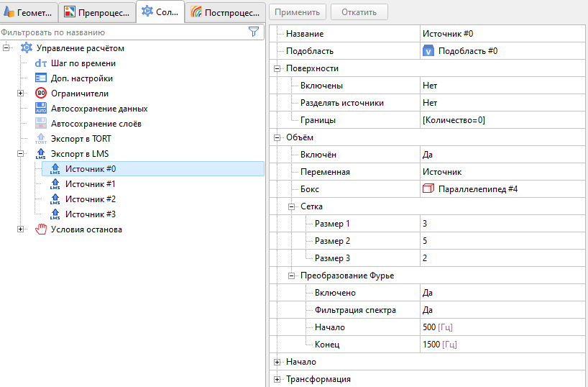Expand the Трансформация property group
This screenshot has height=387, width=588.
277,379
